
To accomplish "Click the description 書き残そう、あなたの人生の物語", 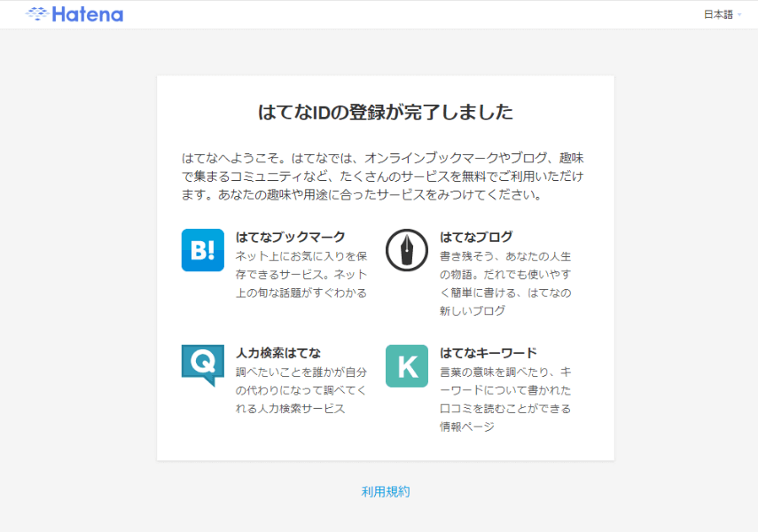I will [x=505, y=284].
